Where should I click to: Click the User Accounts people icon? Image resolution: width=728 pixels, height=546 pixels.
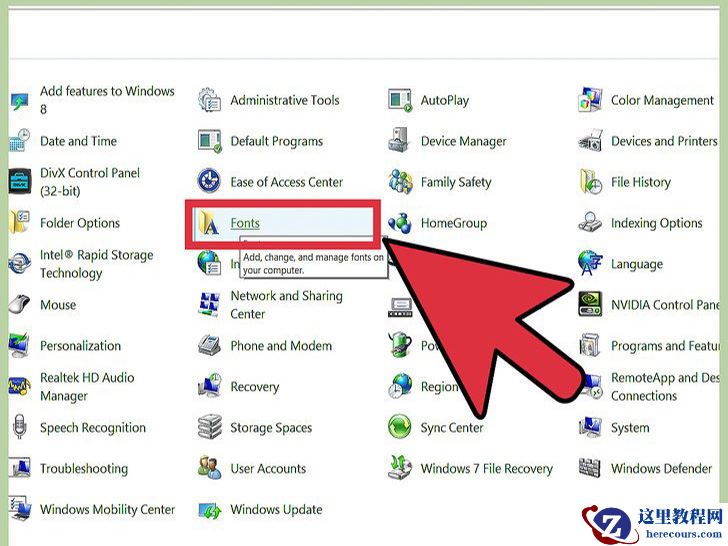tap(209, 468)
